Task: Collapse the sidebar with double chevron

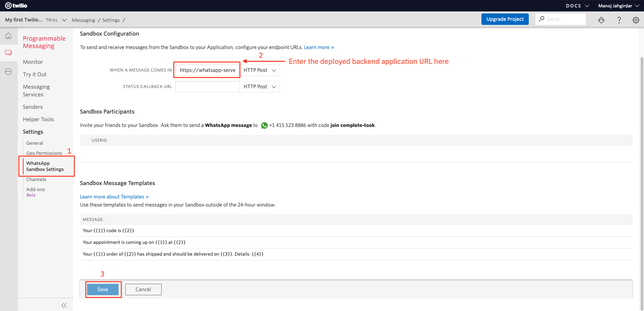Action: tap(64, 305)
